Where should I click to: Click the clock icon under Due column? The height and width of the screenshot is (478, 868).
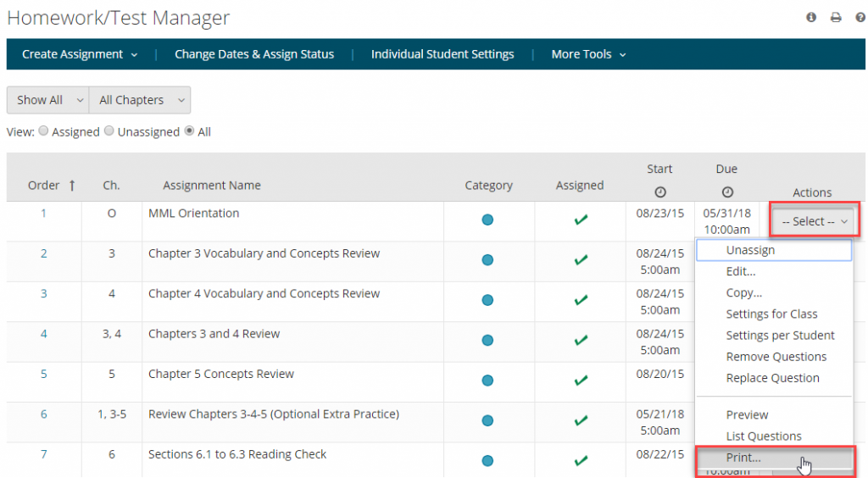726,192
